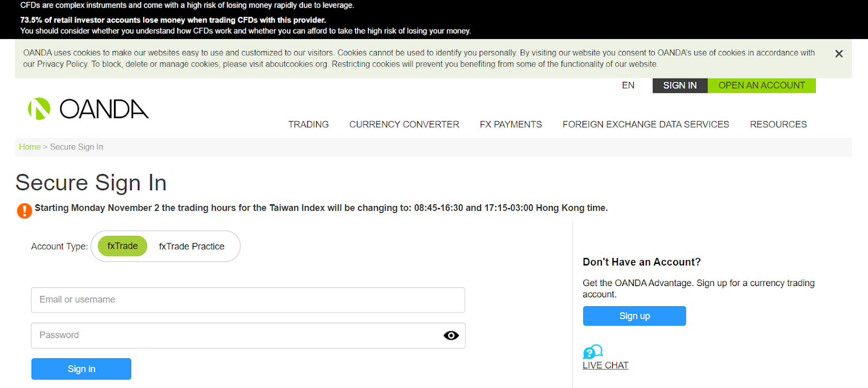Click the SIGN IN header button
The height and width of the screenshot is (388, 868).
pyautogui.click(x=680, y=86)
